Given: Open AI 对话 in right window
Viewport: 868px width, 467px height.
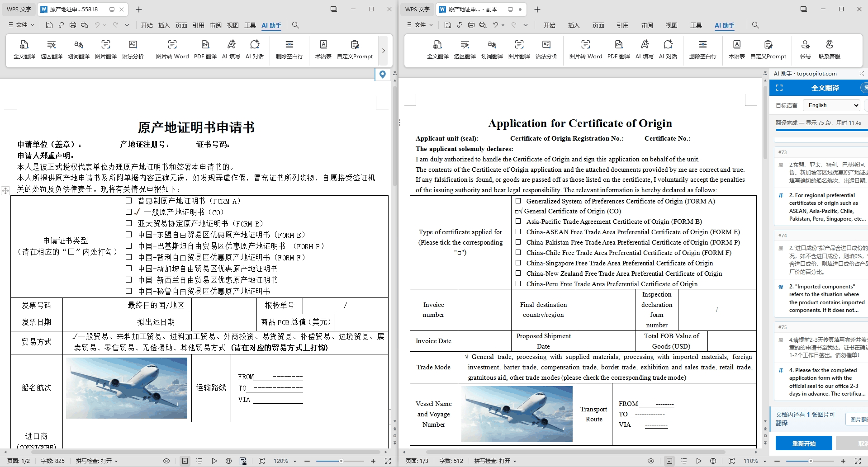Looking at the screenshot, I should point(668,49).
